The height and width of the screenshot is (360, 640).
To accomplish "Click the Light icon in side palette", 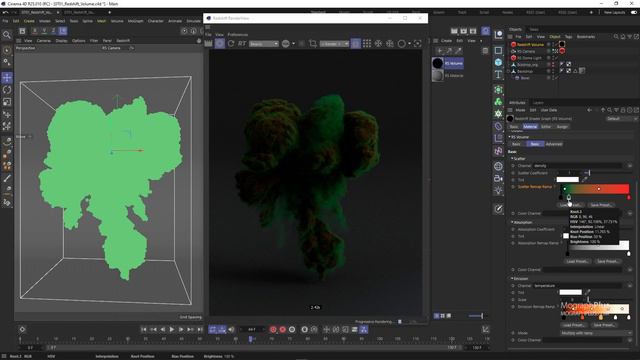I will pyautogui.click(x=498, y=190).
